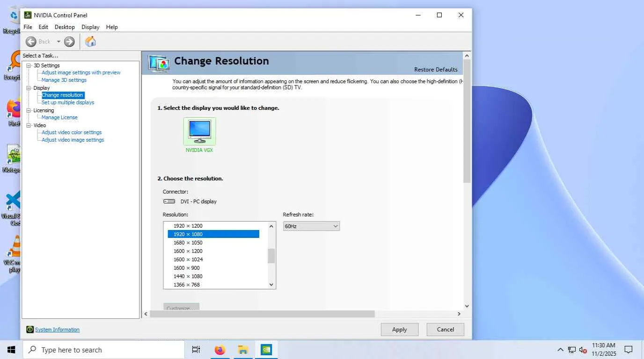Image resolution: width=644 pixels, height=359 pixels.
Task: Click the Apply button
Action: coord(399,330)
